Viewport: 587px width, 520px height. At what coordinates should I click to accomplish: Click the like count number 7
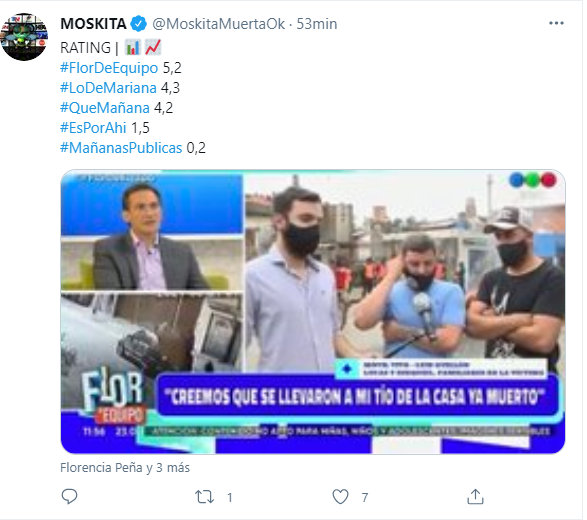coord(365,498)
